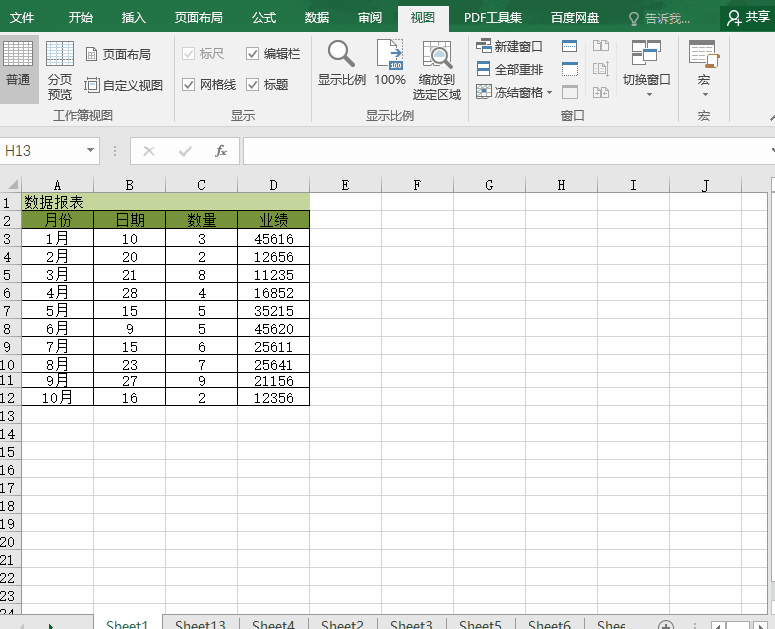The height and width of the screenshot is (629, 775).
Task: Toggle the Headings (标题) checkbox
Action: pos(252,84)
